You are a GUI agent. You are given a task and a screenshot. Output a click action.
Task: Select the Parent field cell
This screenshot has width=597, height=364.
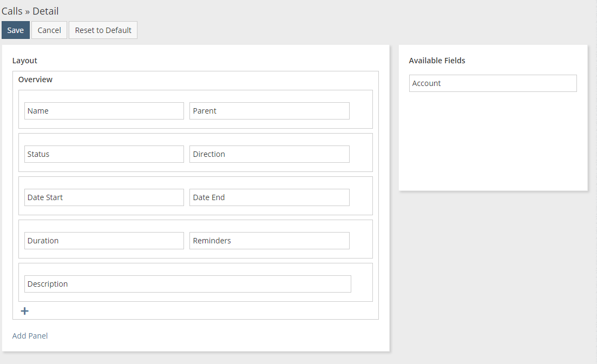[269, 111]
